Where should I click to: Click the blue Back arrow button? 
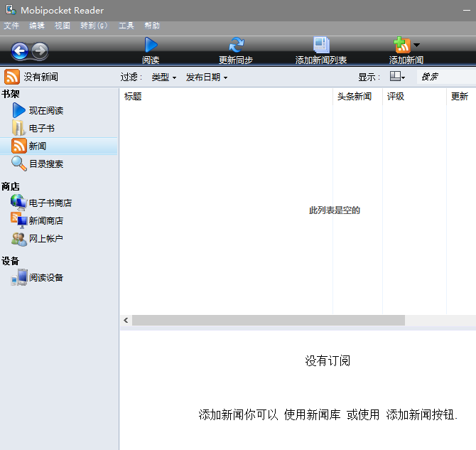coord(20,50)
